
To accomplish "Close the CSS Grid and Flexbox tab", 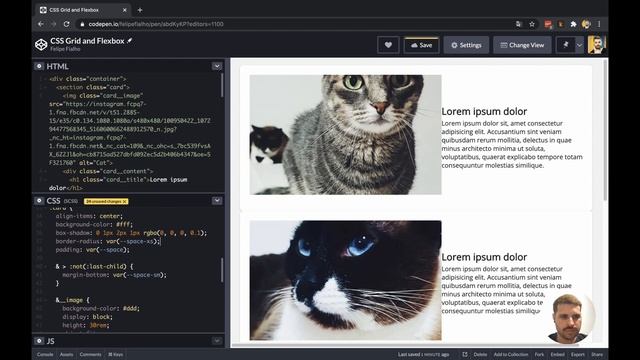I will 124,10.
